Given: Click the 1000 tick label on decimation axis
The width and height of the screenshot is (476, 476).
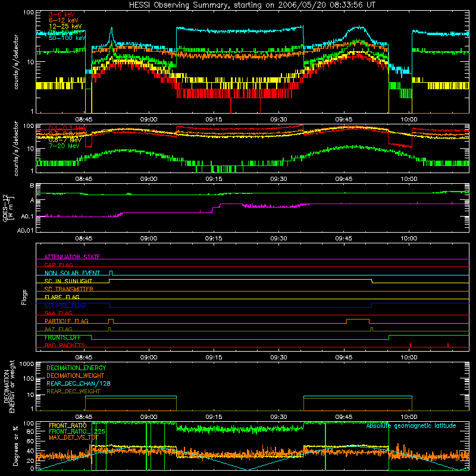Looking at the screenshot, I should pos(27,364).
